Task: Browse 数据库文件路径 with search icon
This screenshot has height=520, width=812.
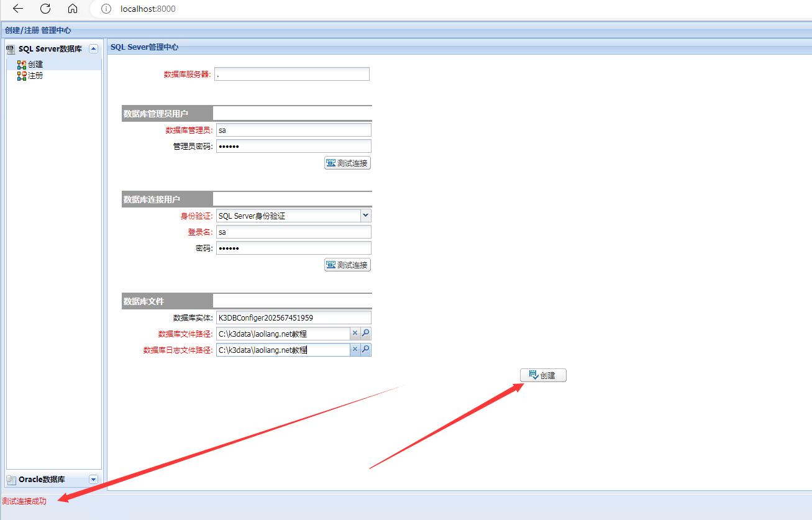Action: pyautogui.click(x=366, y=333)
